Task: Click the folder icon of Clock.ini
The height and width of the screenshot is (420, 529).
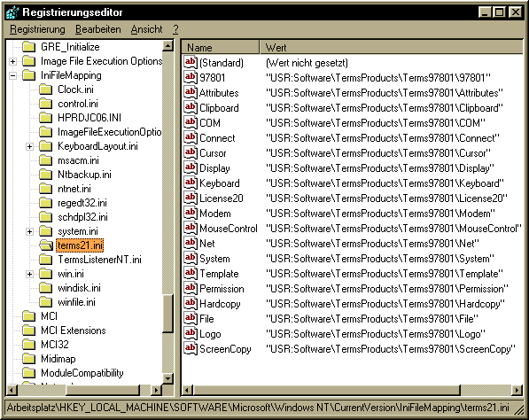Action: point(45,89)
